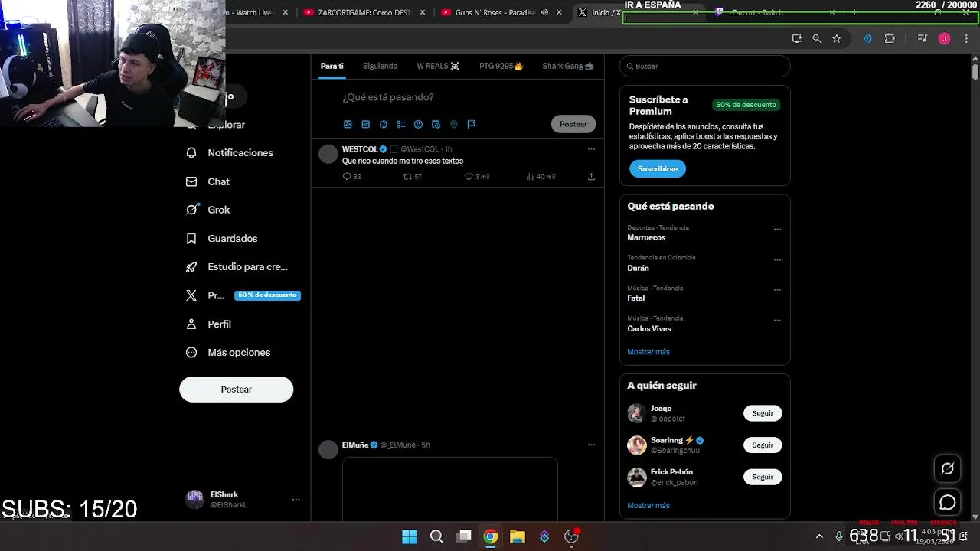Open Chrome three-dot menu
Image resolution: width=980 pixels, height=551 pixels.
pos(967,38)
